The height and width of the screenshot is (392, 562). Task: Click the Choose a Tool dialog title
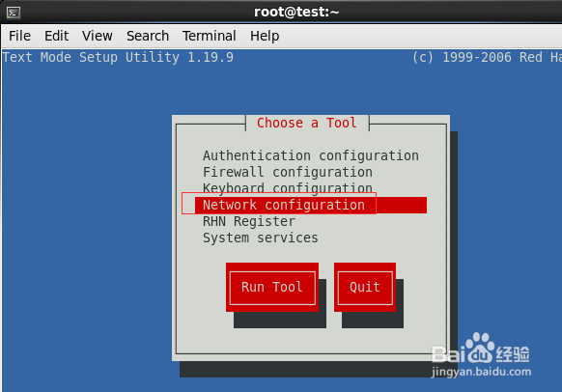(x=307, y=123)
